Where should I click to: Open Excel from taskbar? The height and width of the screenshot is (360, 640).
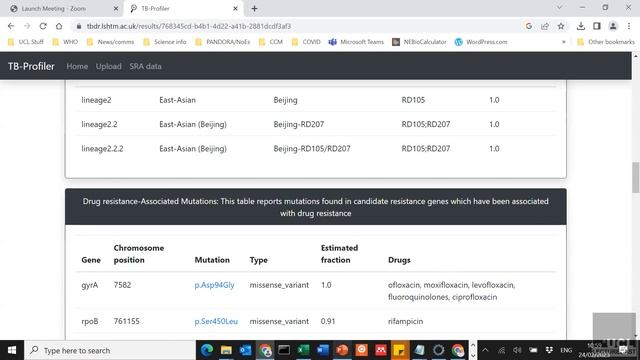coord(303,350)
